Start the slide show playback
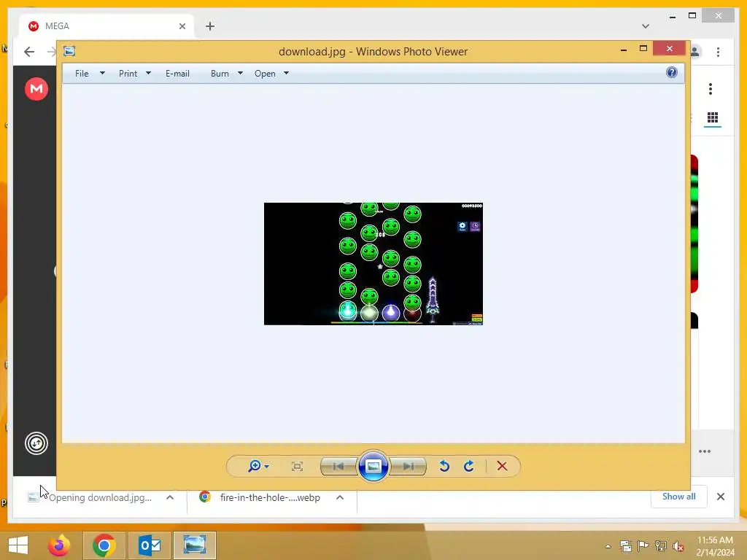 coord(373,466)
